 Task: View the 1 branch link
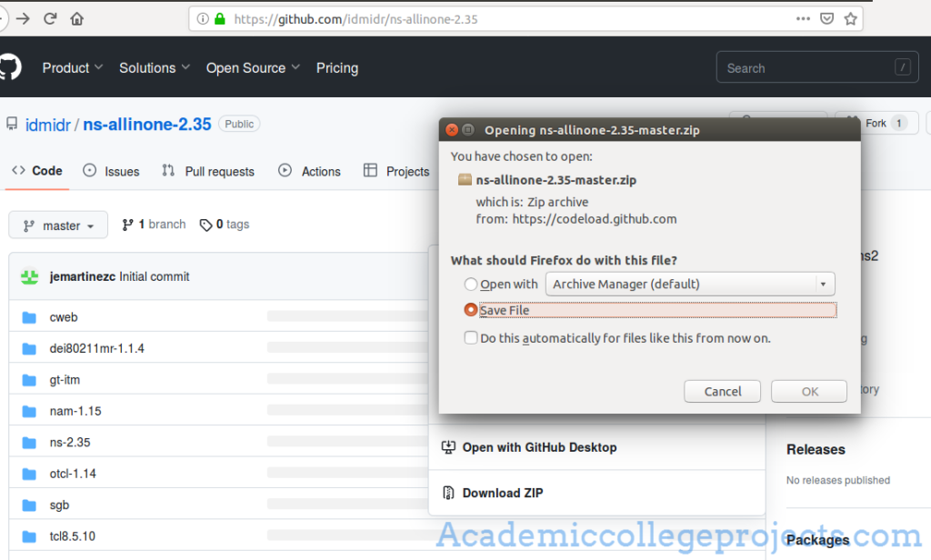(x=155, y=225)
